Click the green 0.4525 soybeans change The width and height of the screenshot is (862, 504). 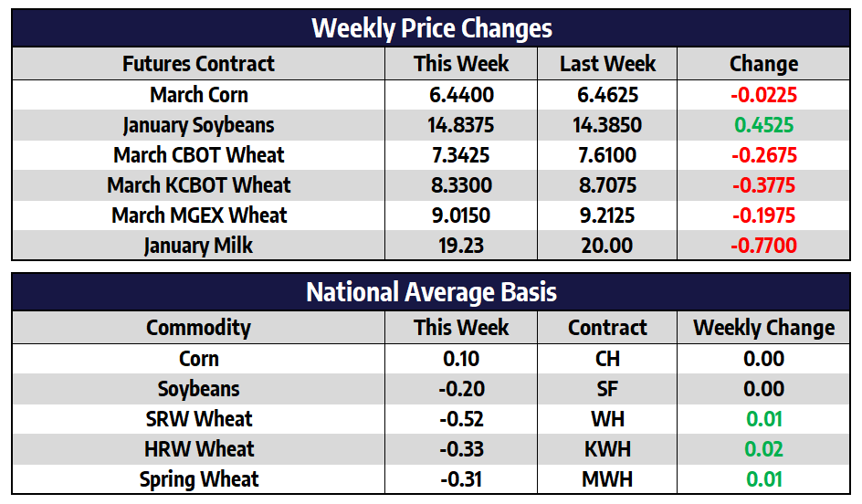[763, 125]
